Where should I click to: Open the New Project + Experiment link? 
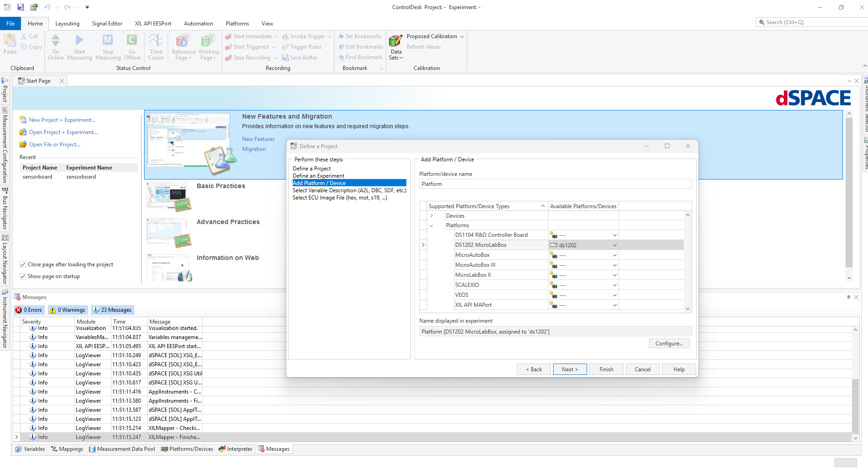pos(62,120)
